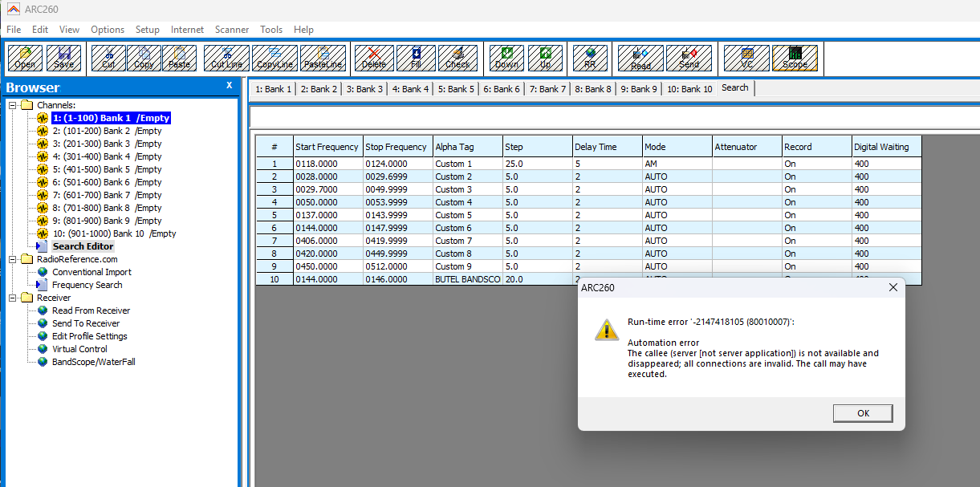The height and width of the screenshot is (487, 980).
Task: Move row with the Up toolbar icon
Action: [545, 58]
